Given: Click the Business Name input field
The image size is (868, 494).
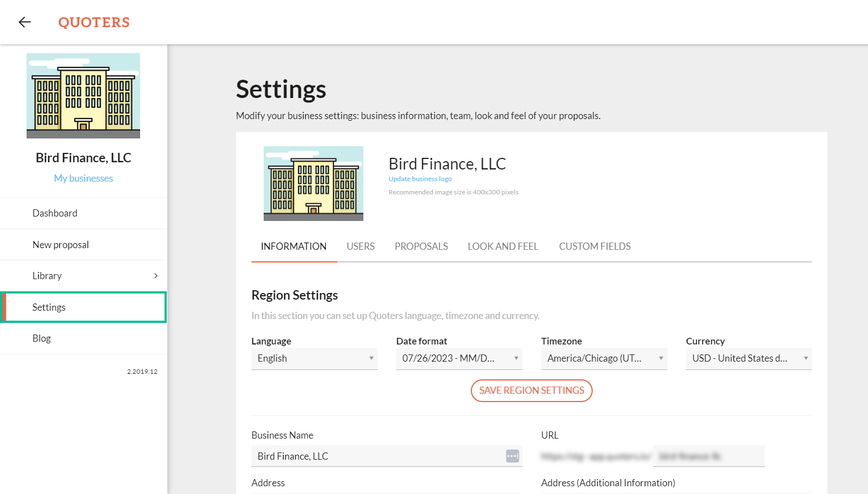Looking at the screenshot, I should (387, 456).
